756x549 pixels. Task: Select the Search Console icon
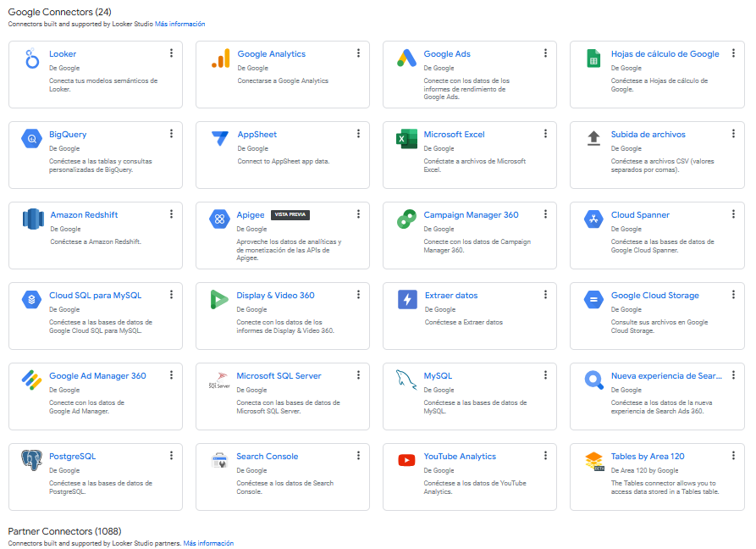coord(219,460)
